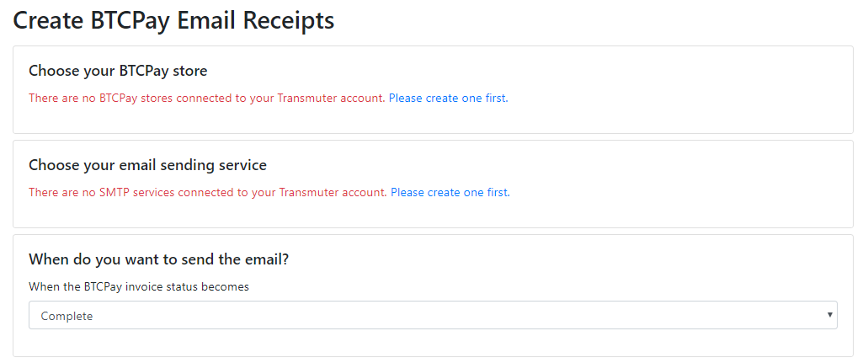Click the red 'no SMTP services connected' error message

coord(208,193)
